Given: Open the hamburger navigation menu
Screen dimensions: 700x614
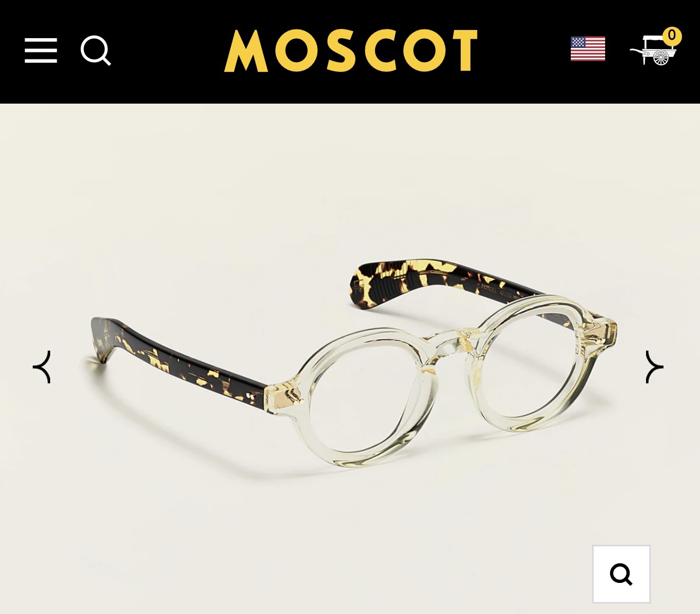Looking at the screenshot, I should (41, 51).
